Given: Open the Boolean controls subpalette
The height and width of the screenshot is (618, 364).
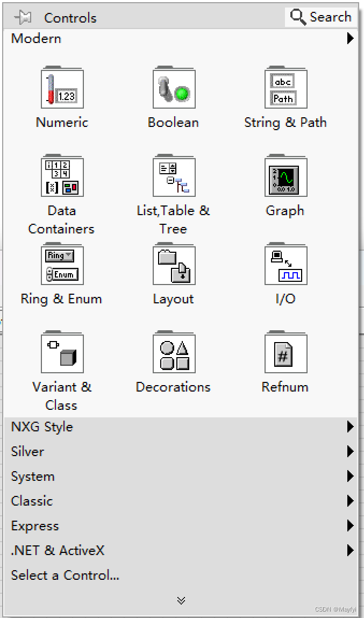Looking at the screenshot, I should click(174, 88).
